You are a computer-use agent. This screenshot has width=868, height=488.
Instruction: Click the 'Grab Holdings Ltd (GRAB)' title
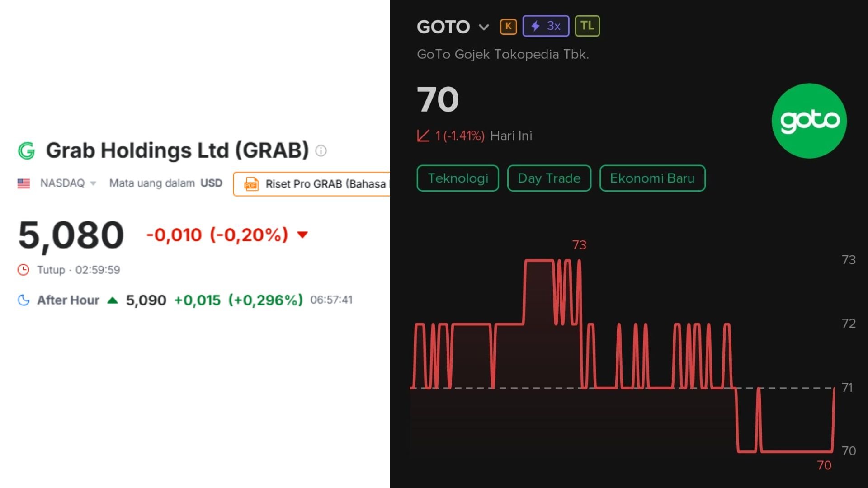pyautogui.click(x=177, y=151)
